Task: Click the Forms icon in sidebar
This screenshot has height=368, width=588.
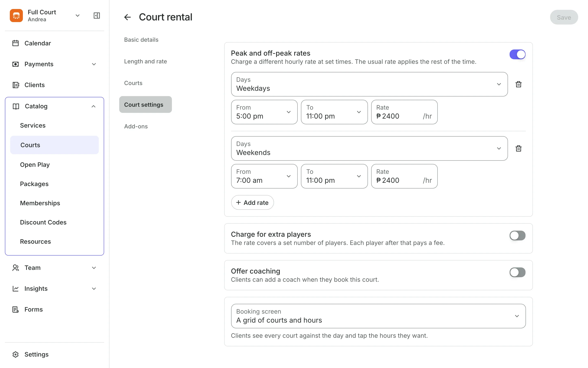Action: click(16, 309)
